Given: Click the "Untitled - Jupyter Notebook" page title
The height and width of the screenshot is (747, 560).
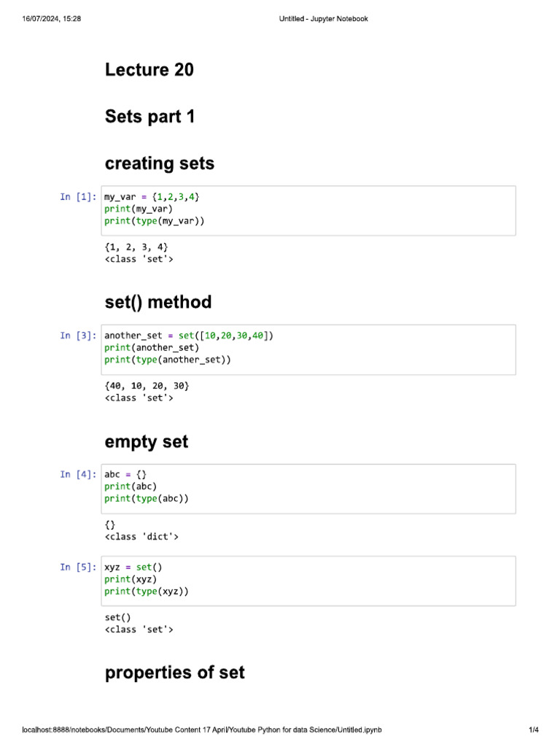Looking at the screenshot, I should pos(324,18).
